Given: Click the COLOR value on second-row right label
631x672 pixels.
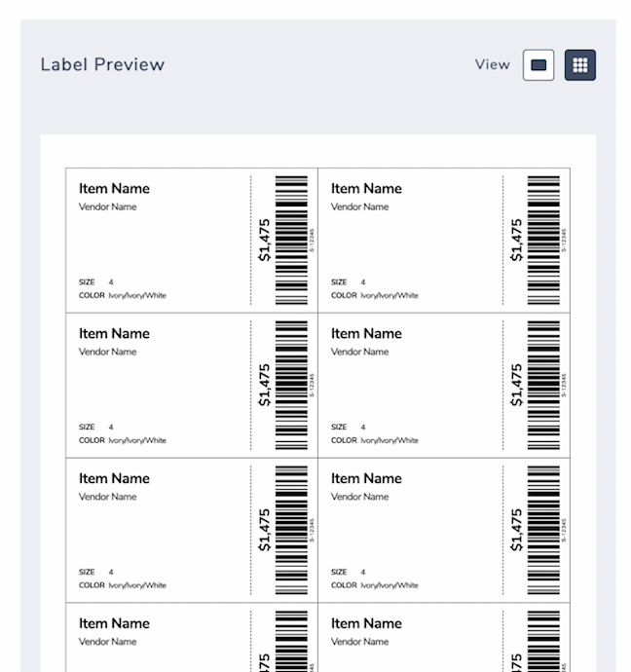Looking at the screenshot, I should (390, 440).
